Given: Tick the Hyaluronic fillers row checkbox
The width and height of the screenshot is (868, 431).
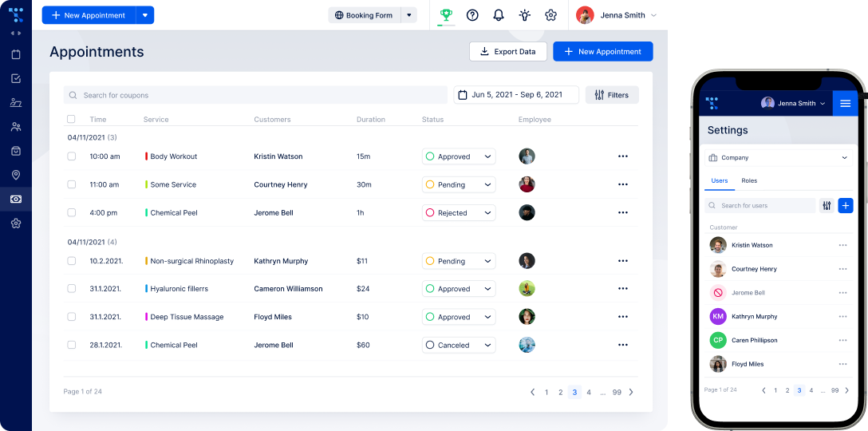Looking at the screenshot, I should click(72, 289).
